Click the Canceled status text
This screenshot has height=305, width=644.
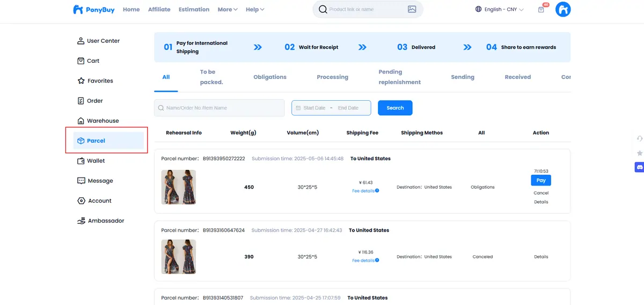pyautogui.click(x=482, y=257)
